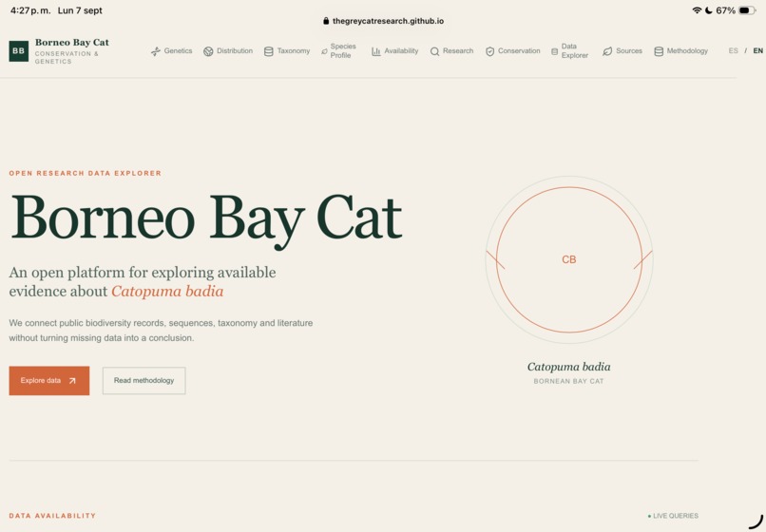Select the EN language option
The width and height of the screenshot is (766, 532).
coord(757,50)
